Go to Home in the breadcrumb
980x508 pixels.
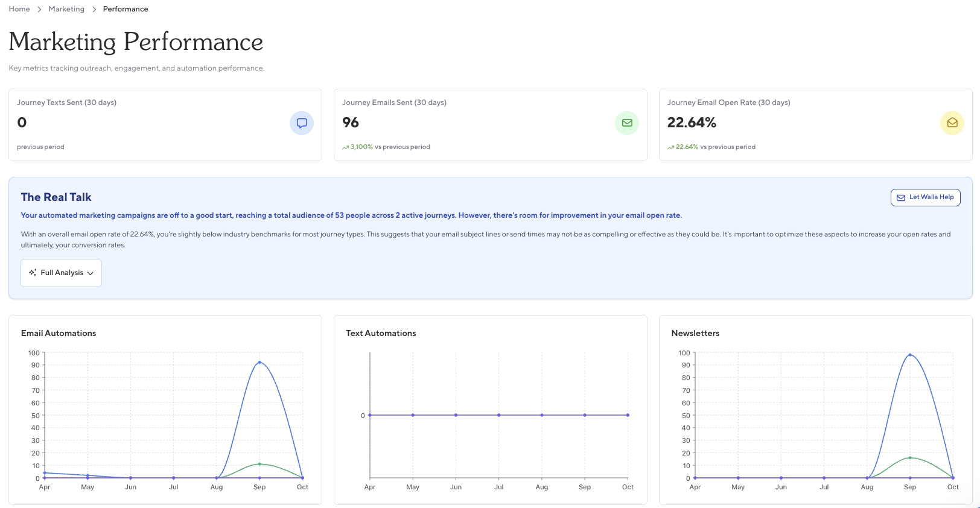tap(19, 9)
